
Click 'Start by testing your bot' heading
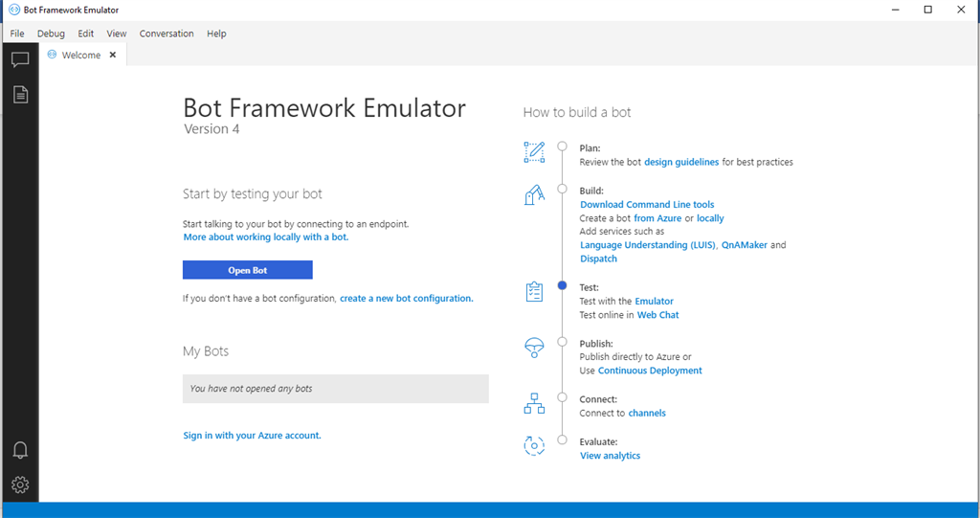(253, 194)
